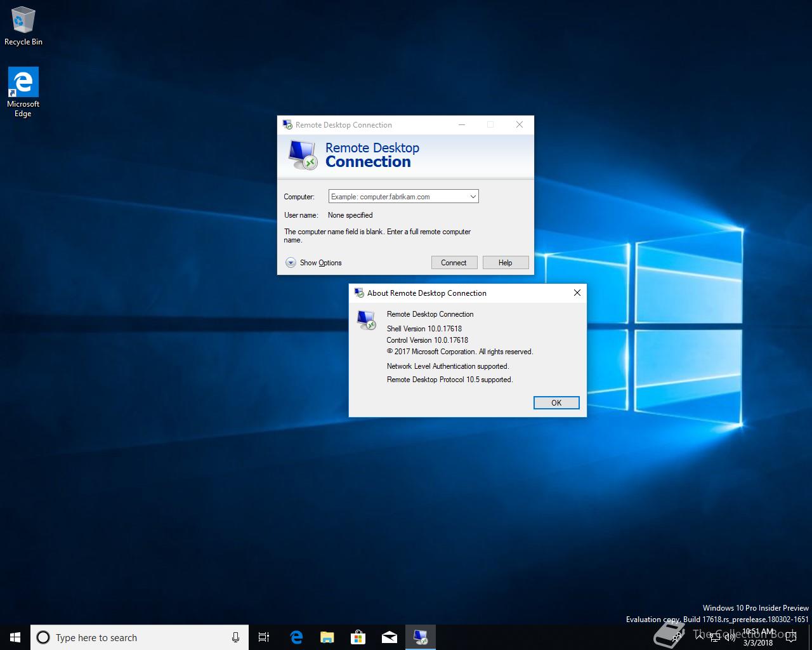Image resolution: width=812 pixels, height=650 pixels.
Task: Launch Edge from the taskbar
Action: [296, 637]
